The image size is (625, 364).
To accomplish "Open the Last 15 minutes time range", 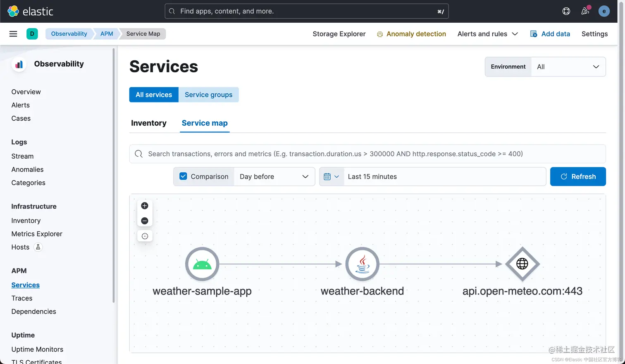I will 445,176.
